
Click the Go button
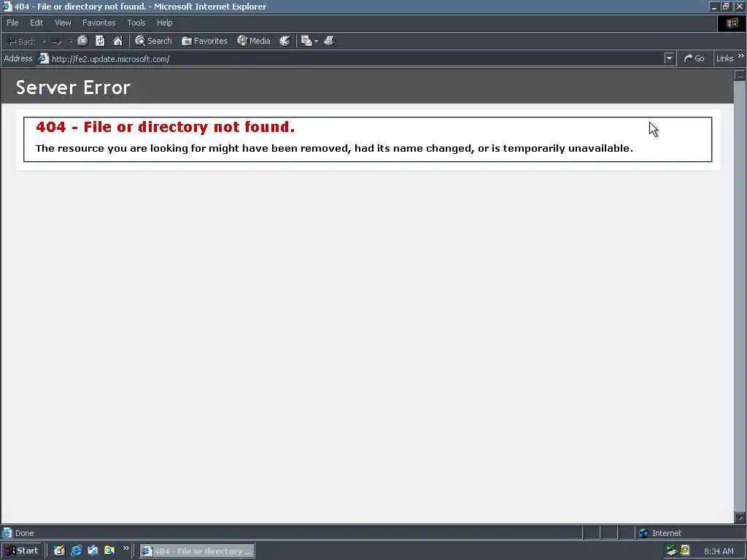point(694,58)
